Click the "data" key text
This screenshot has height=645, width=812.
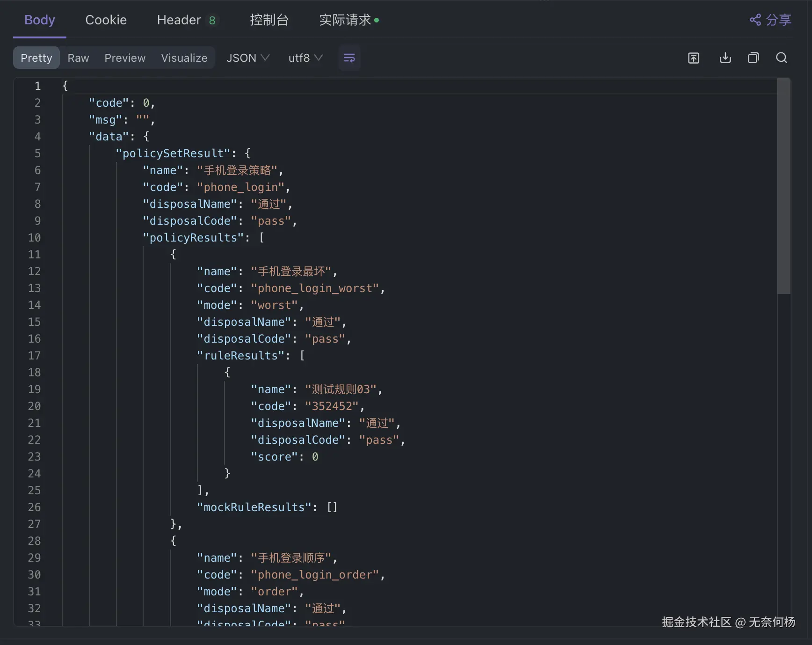[x=109, y=136]
